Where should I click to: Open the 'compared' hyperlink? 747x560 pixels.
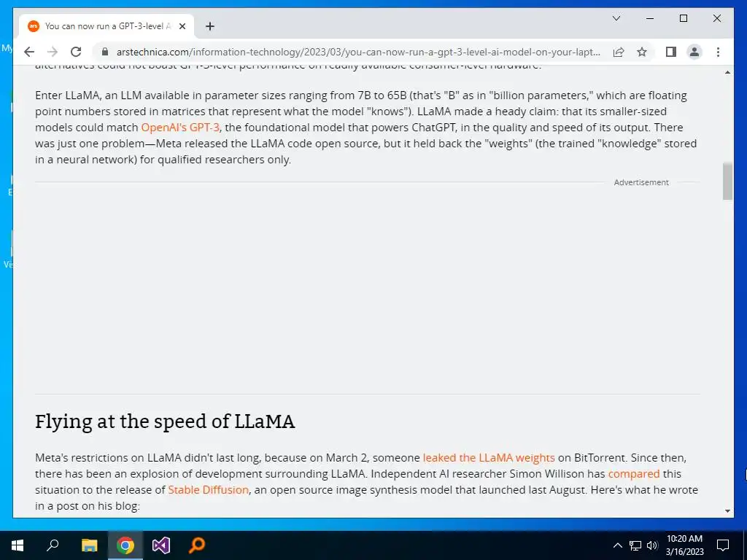(634, 474)
